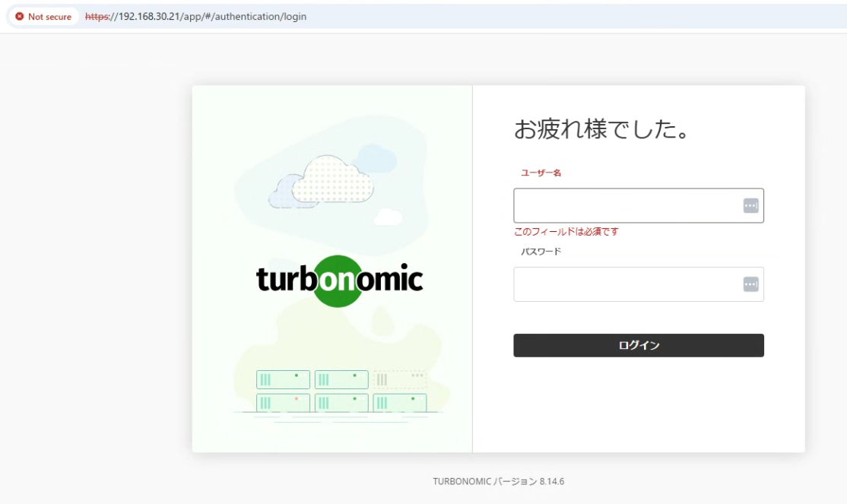Viewport: 847px width, 504px height.
Task: Click the password manager icon in password field
Action: 750,284
